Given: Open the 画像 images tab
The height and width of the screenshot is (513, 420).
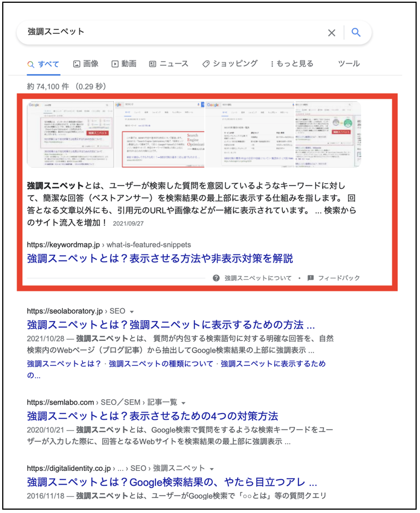Looking at the screenshot, I should click(86, 64).
